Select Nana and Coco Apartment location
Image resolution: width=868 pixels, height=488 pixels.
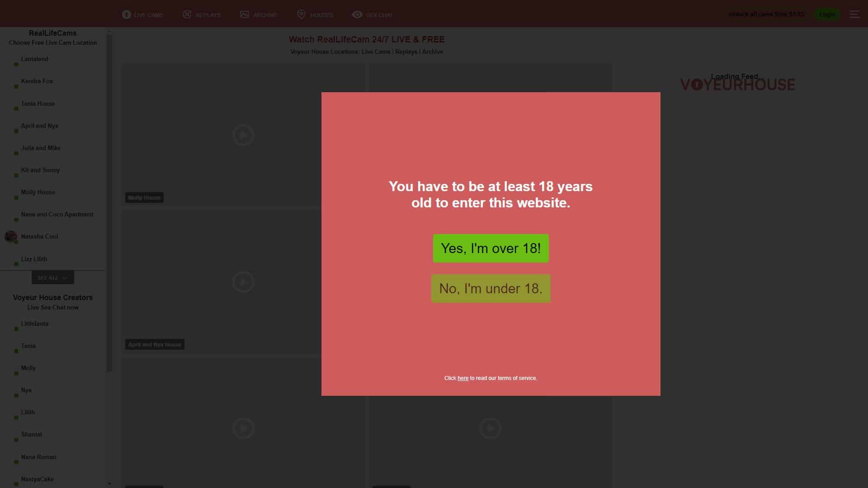[x=57, y=215]
